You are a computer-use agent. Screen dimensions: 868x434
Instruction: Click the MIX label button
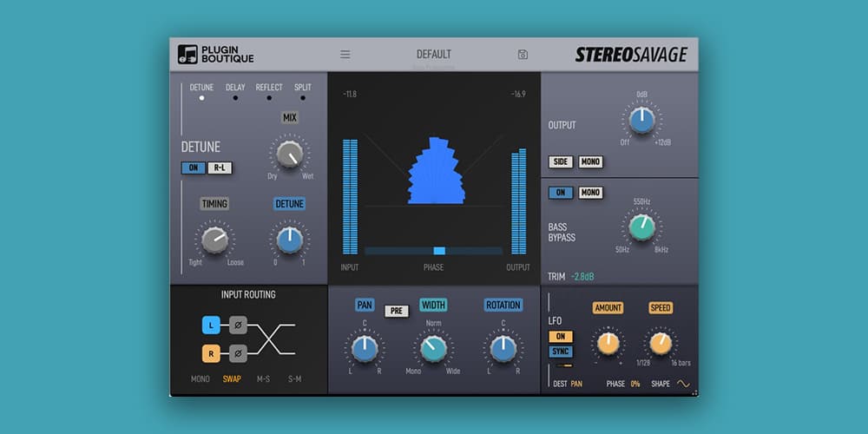[x=290, y=117]
